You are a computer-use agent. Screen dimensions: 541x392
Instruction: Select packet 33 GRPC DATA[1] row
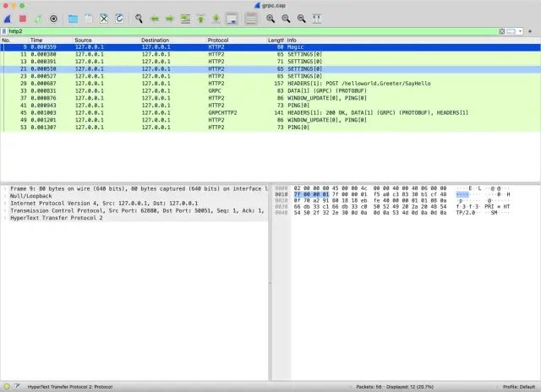[270, 90]
